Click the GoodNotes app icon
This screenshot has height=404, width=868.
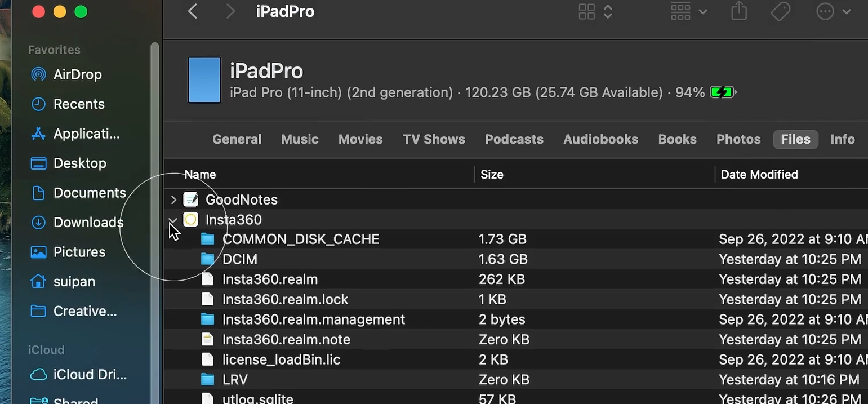pyautogui.click(x=191, y=199)
